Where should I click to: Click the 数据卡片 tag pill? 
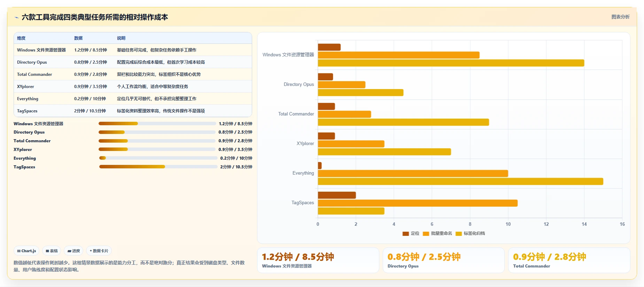pos(99,251)
